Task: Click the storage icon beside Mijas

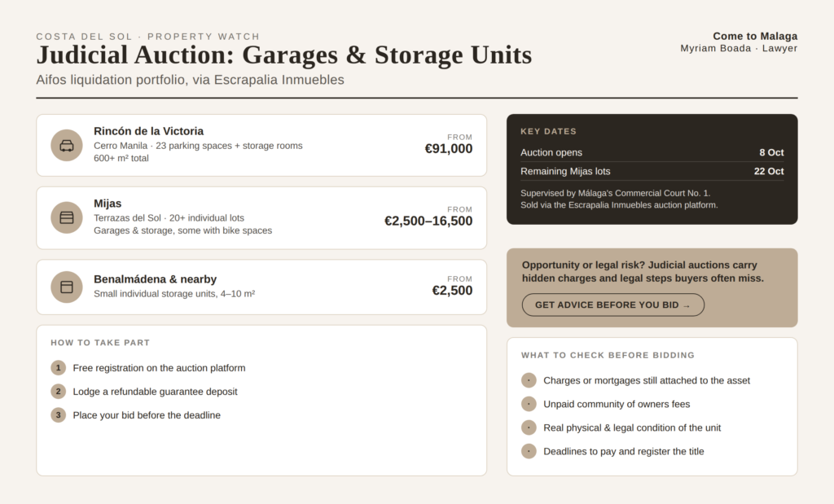Action: tap(67, 217)
